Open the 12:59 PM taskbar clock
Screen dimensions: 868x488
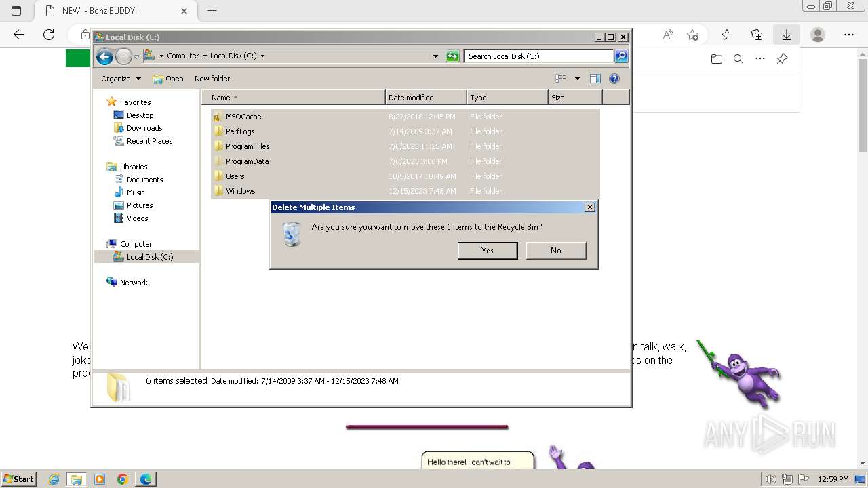tap(833, 479)
